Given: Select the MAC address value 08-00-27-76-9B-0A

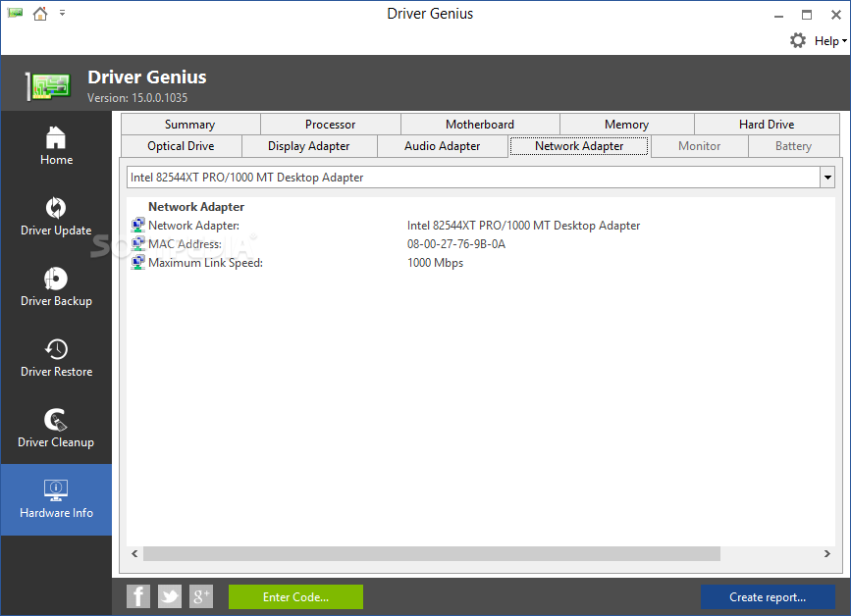Looking at the screenshot, I should [456, 244].
